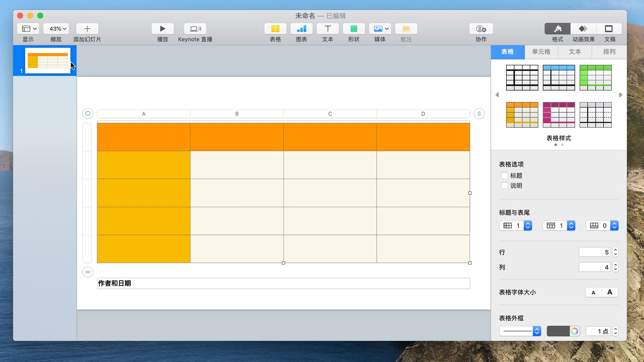The width and height of the screenshot is (644, 362).
Task: Insert a table from toolbar
Action: point(275,29)
